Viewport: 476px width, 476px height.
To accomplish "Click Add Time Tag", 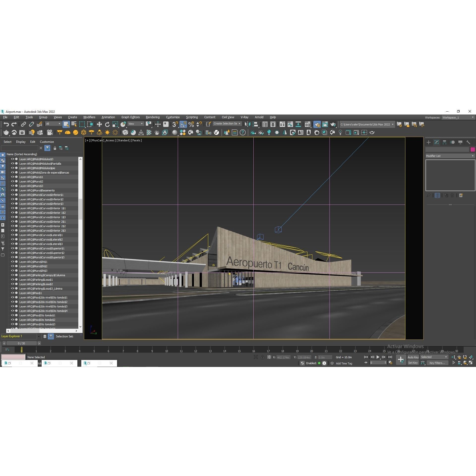I will pyautogui.click(x=344, y=363).
